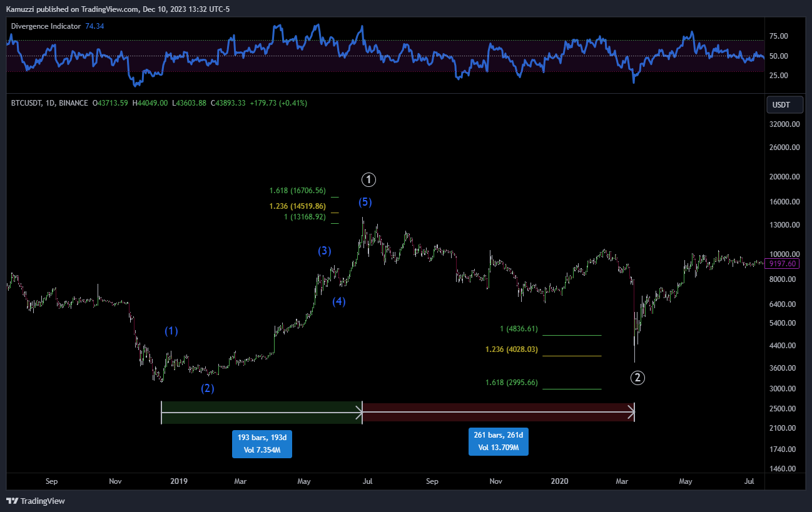812x512 pixels.
Task: Click 16000.00 on the price axis
Action: (786, 203)
